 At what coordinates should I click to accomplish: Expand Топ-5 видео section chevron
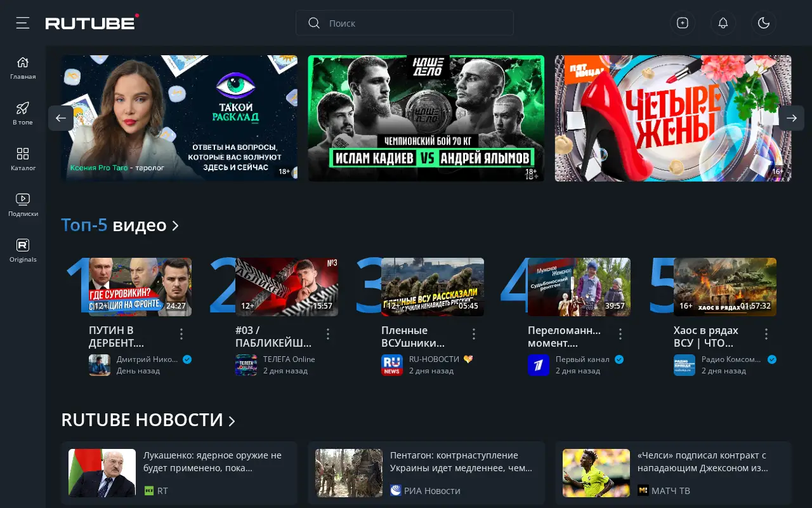coord(176,226)
